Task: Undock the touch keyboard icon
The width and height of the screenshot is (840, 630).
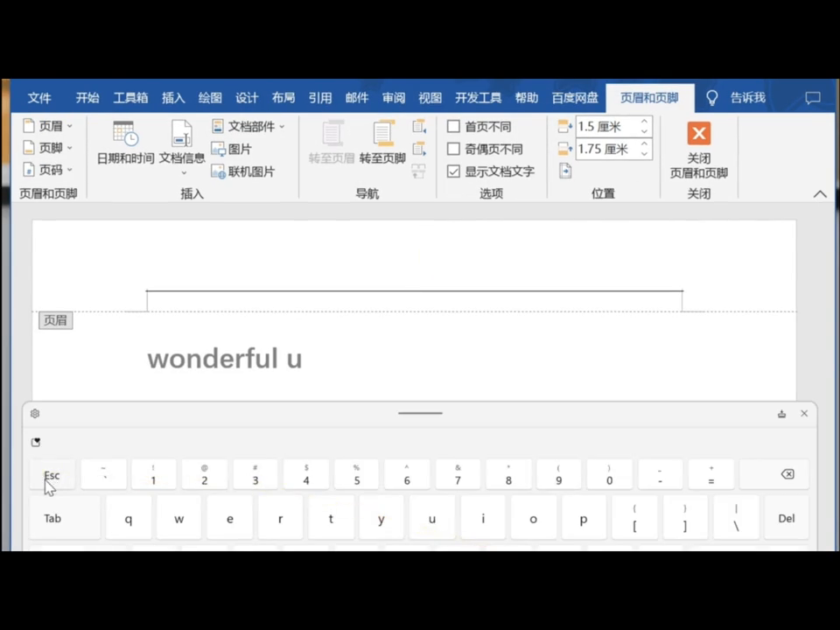Action: 781,414
